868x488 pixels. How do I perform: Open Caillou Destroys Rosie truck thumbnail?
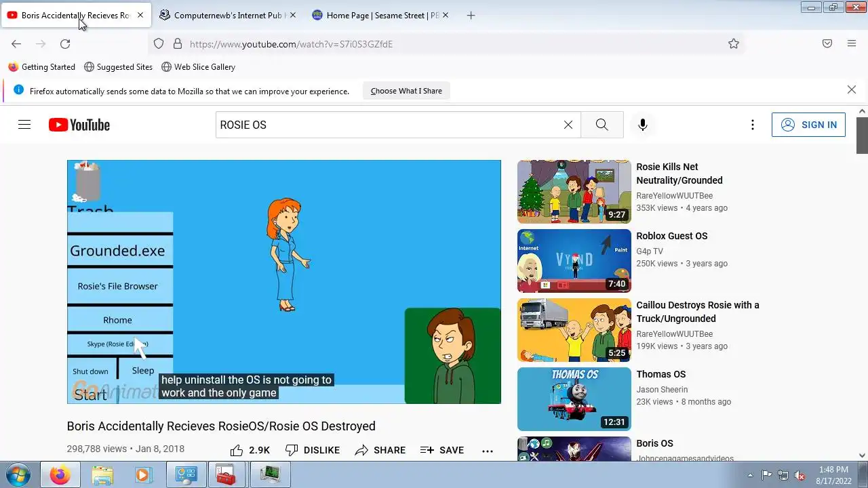click(x=574, y=330)
